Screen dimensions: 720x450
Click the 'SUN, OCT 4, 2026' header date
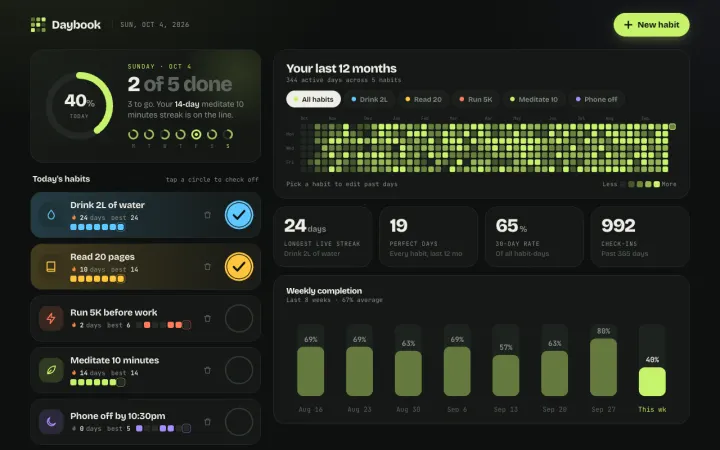[x=155, y=25]
